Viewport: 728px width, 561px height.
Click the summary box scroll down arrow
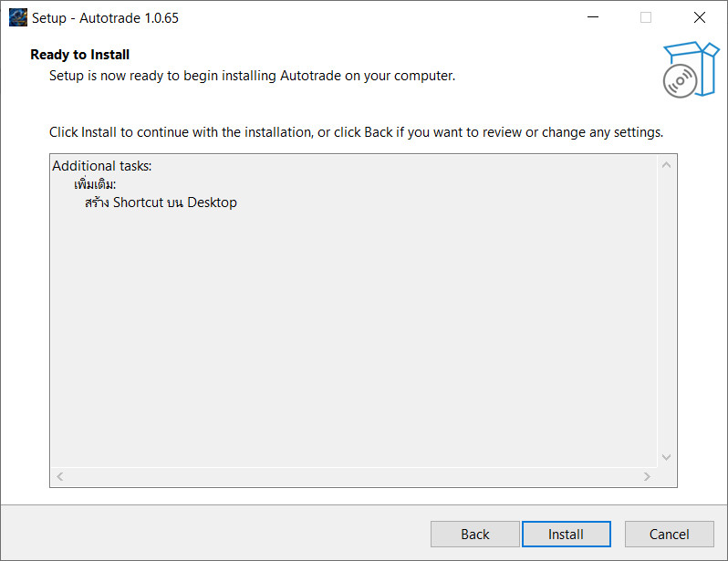click(666, 457)
